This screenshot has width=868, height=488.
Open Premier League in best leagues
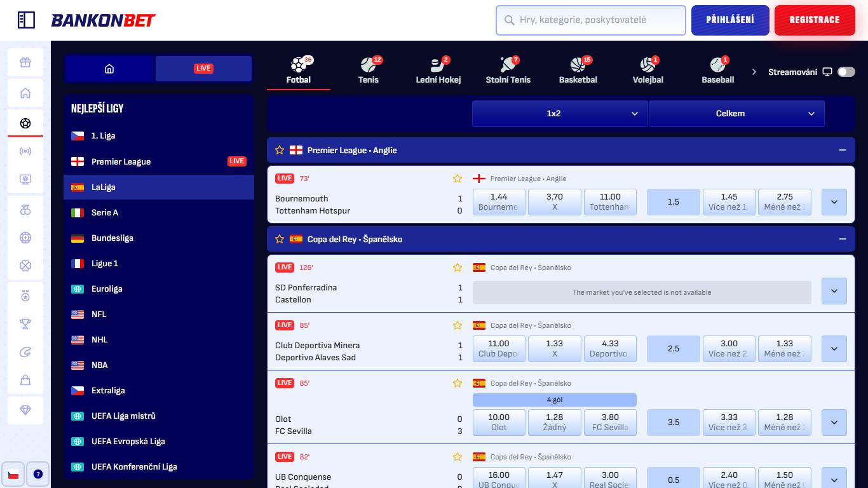[x=159, y=161]
